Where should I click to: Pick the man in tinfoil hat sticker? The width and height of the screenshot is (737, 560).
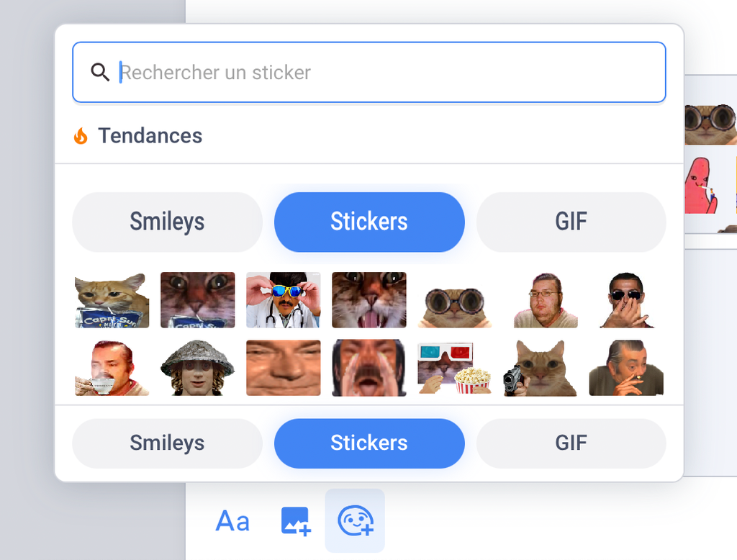[197, 368]
